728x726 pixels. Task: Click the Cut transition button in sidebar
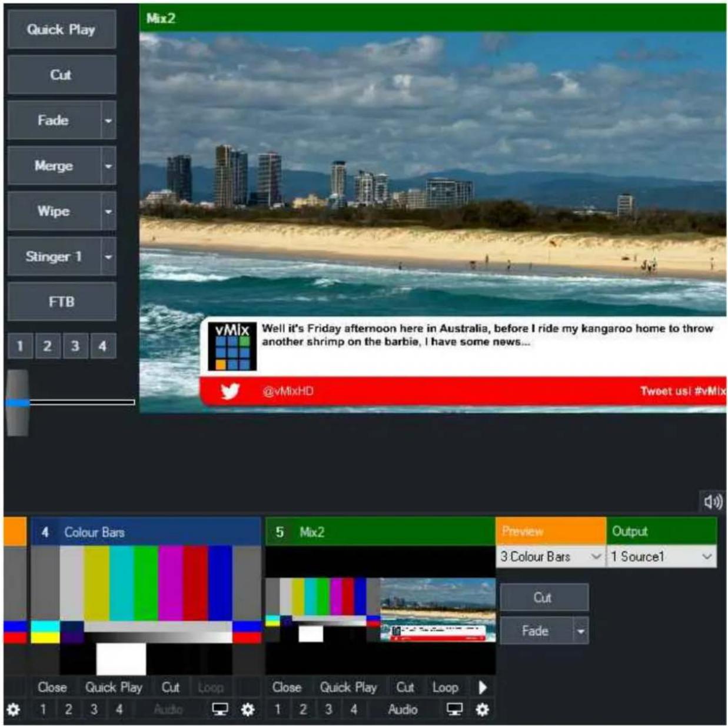[62, 75]
